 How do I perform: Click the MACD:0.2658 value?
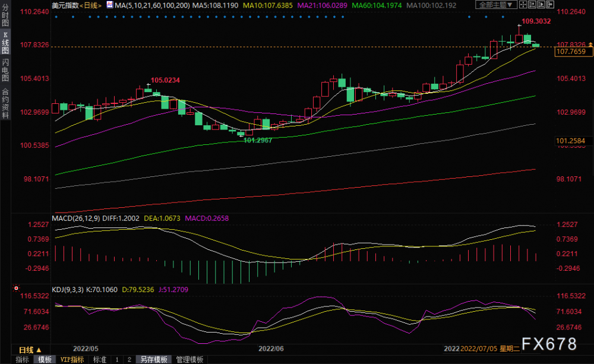click(x=207, y=218)
